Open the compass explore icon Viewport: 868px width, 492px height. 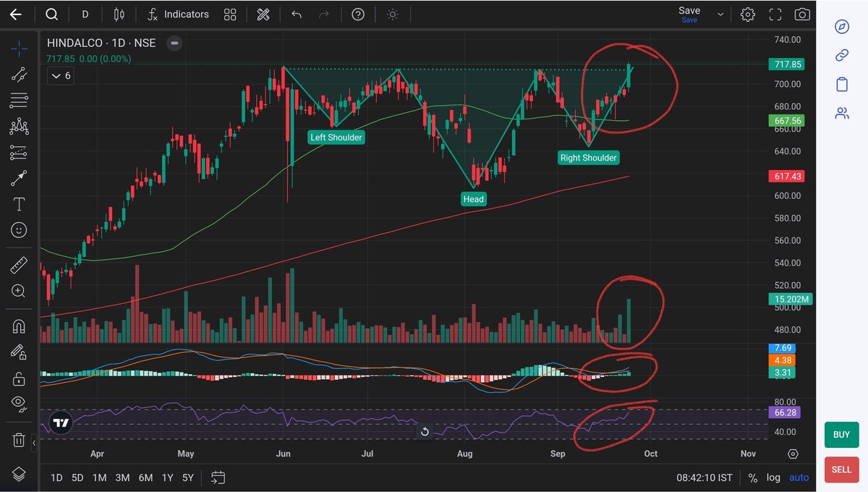click(x=842, y=27)
